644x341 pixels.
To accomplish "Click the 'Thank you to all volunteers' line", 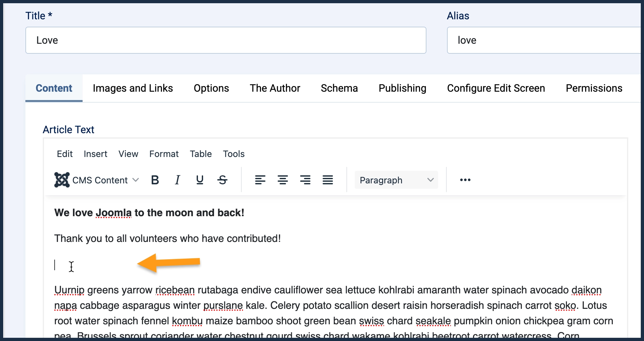I will pyautogui.click(x=167, y=238).
